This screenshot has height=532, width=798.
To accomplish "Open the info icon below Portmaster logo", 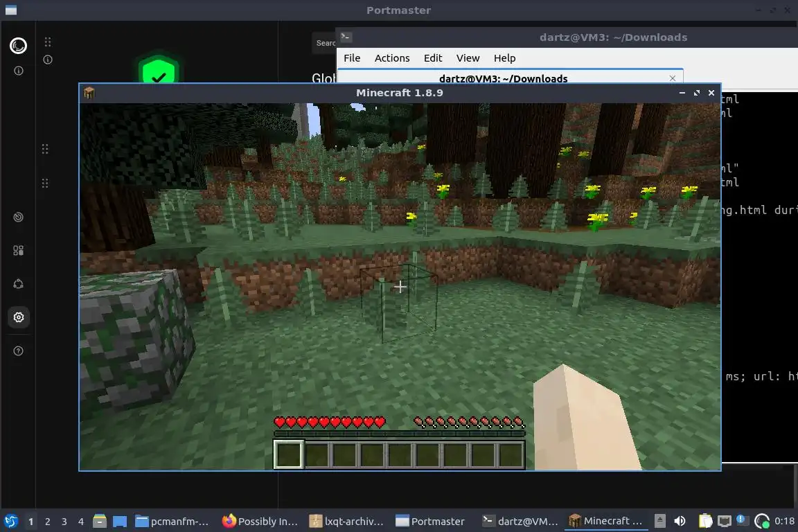I will pos(18,71).
